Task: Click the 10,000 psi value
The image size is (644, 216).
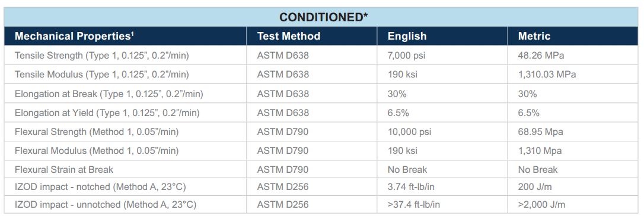Action: (409, 132)
